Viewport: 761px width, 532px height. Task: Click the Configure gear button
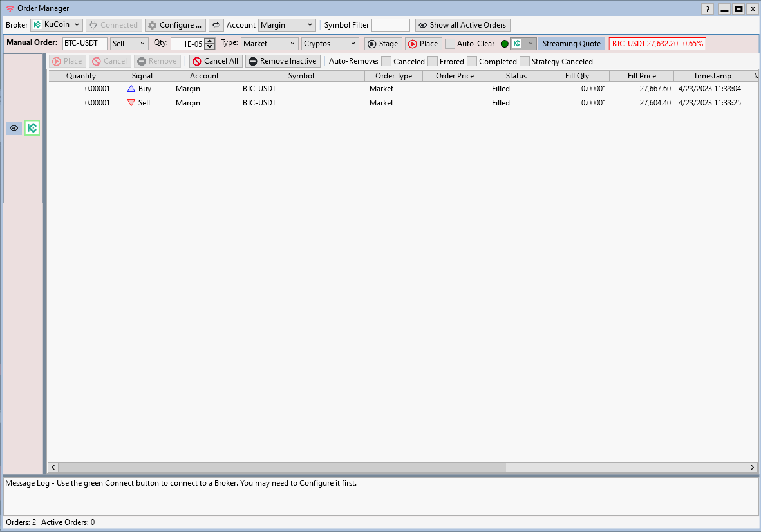174,25
